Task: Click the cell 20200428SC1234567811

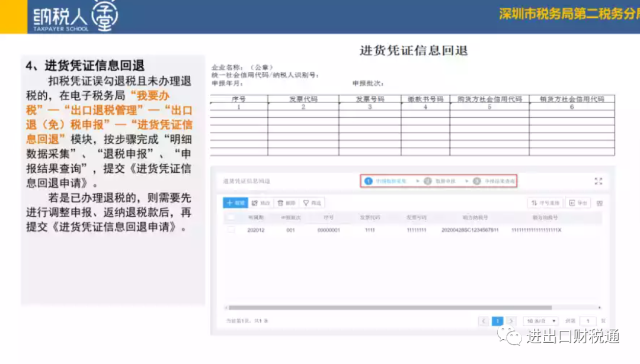Action: tap(470, 230)
